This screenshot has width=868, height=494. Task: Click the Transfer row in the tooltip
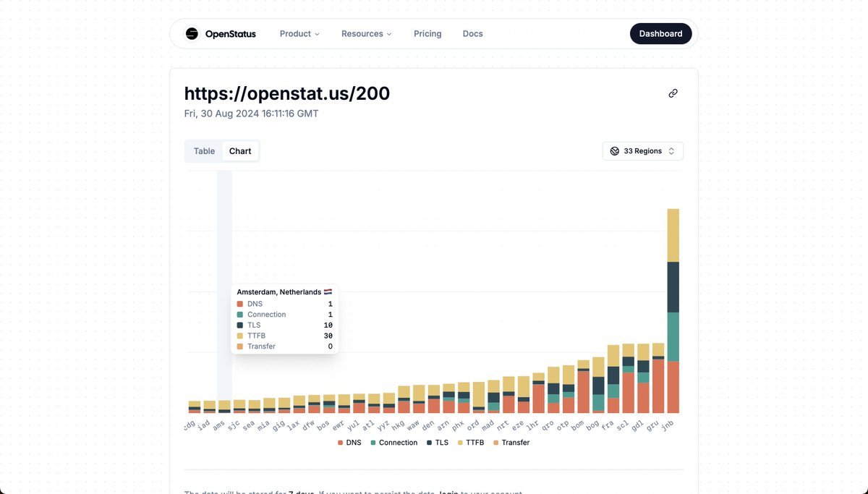(x=285, y=346)
